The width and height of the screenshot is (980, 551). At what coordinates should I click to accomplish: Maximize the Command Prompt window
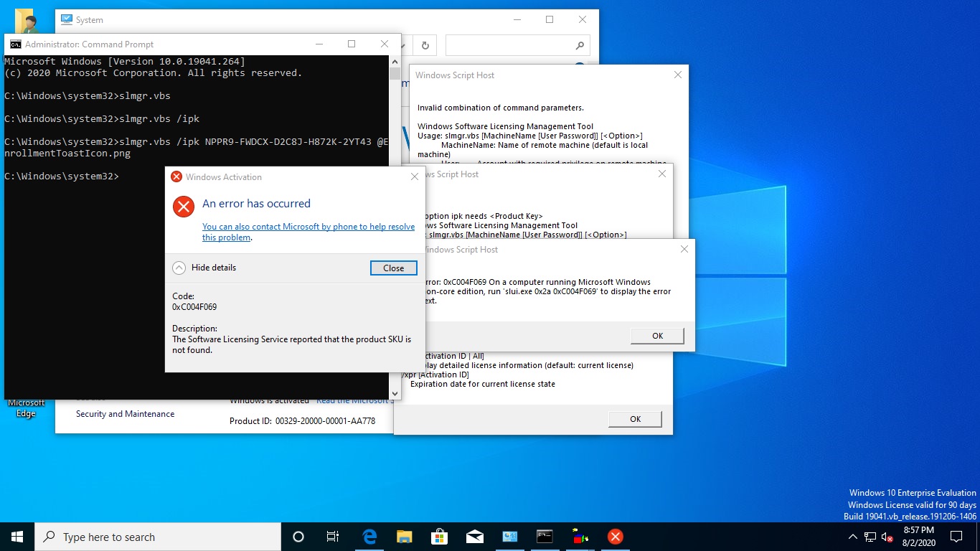pyautogui.click(x=352, y=44)
